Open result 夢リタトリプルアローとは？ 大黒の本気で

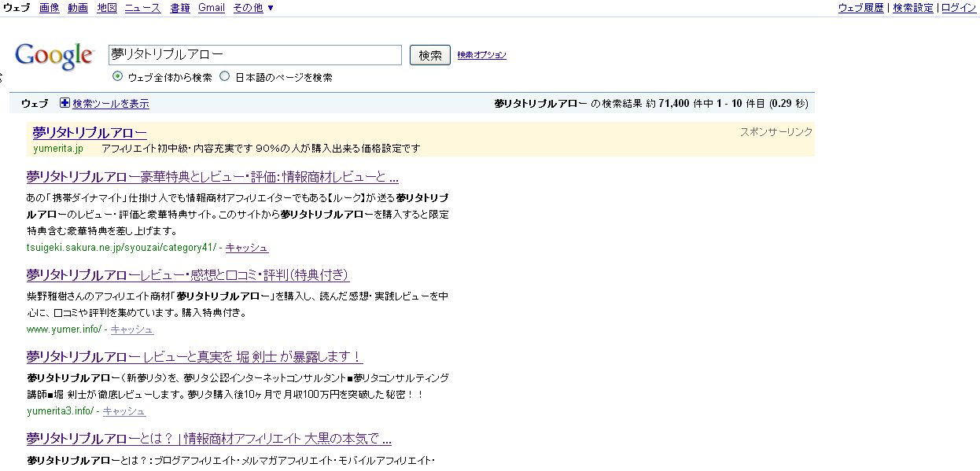tap(209, 438)
